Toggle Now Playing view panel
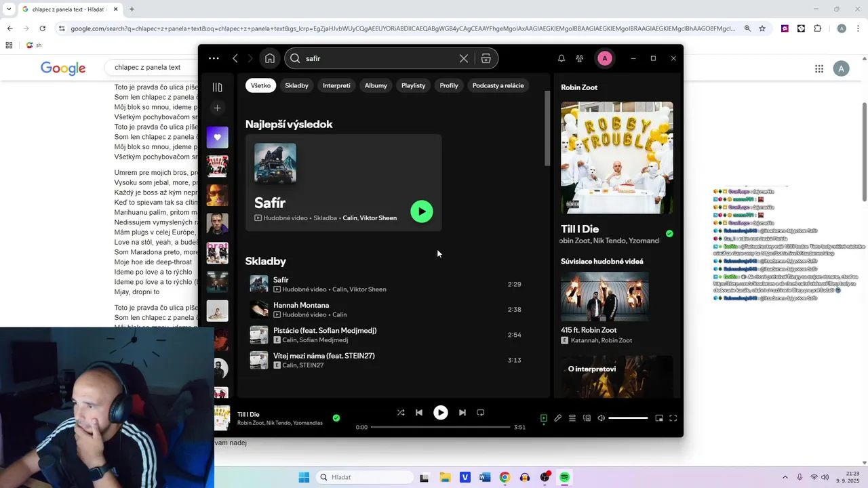The image size is (868, 488). click(543, 418)
